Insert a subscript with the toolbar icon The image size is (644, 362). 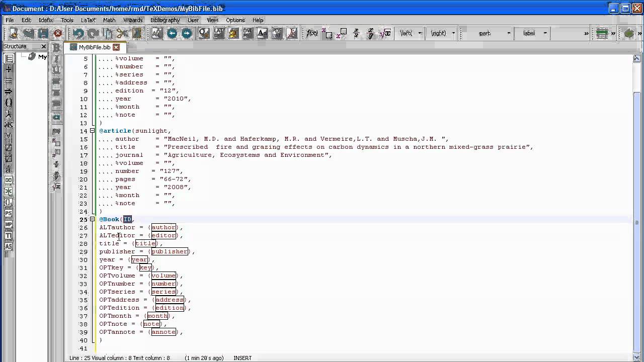pos(328,34)
